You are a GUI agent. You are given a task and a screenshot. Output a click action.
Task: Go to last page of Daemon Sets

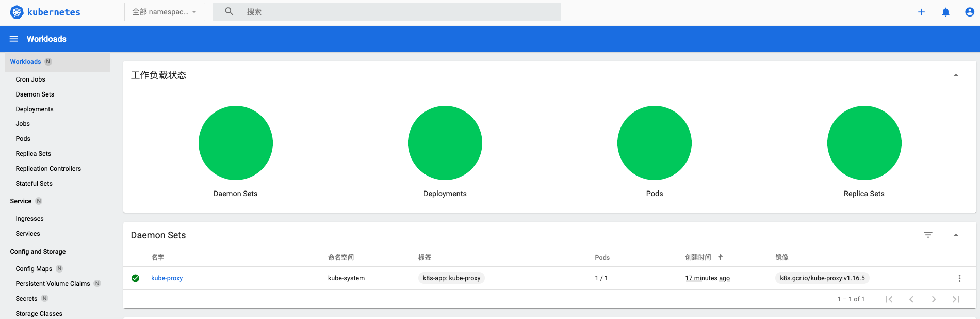click(956, 299)
